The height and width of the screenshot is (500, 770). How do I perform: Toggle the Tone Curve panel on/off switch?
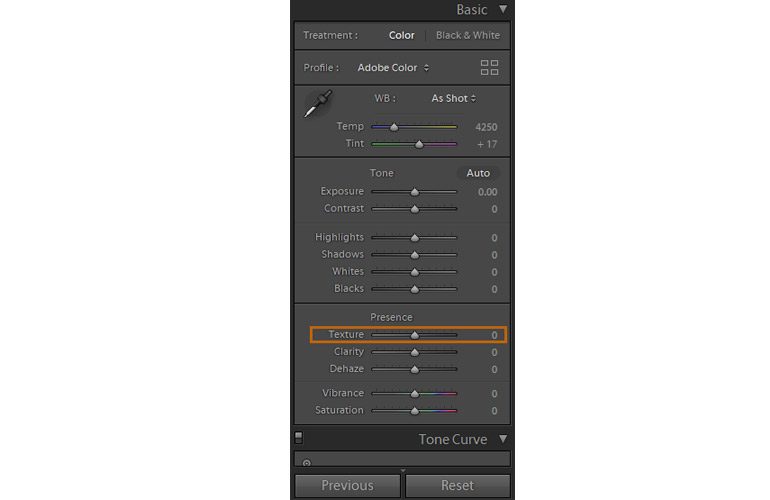click(299, 437)
